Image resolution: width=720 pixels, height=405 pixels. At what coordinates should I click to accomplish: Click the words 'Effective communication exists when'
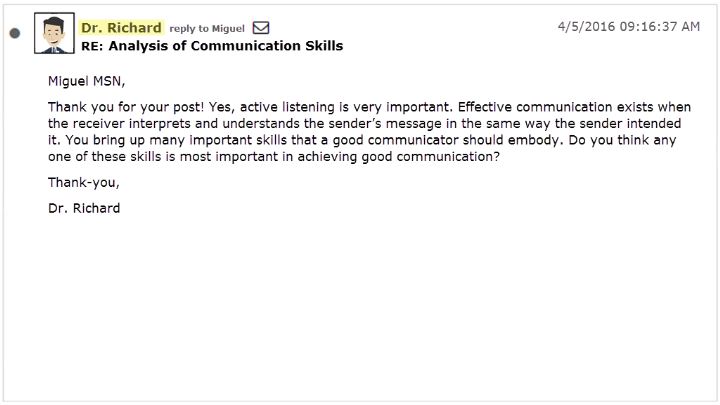574,107
